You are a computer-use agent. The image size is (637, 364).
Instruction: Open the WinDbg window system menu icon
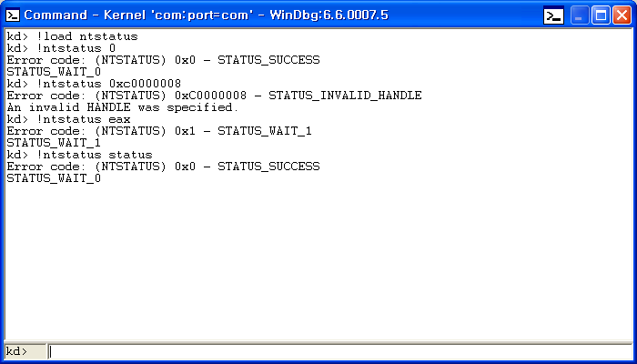13,15
